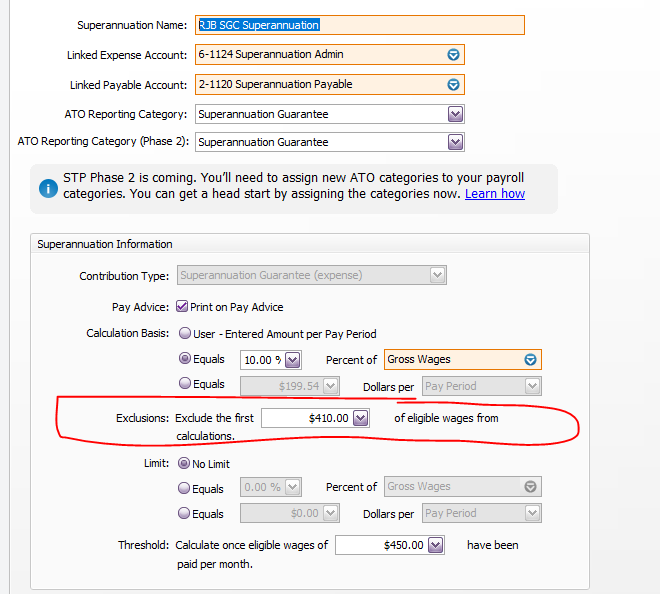Open Linked Payable Account selector arrow

click(453, 85)
